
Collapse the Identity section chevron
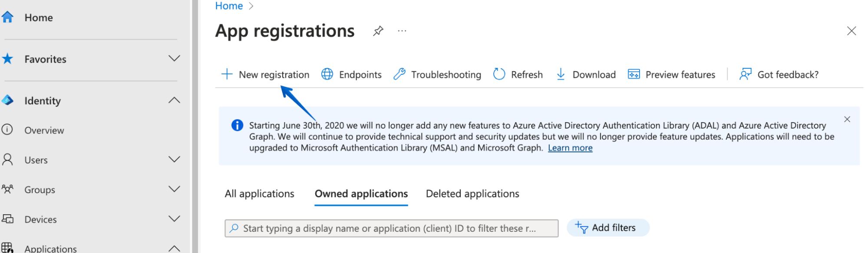pyautogui.click(x=174, y=100)
